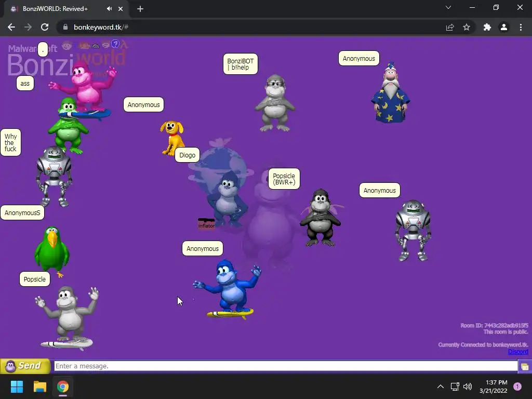
Task: Click the forward navigation arrow
Action: 28,27
